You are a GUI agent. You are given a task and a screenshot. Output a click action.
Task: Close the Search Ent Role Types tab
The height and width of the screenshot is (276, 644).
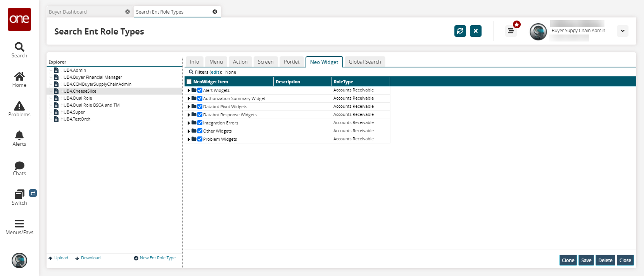pyautogui.click(x=215, y=12)
